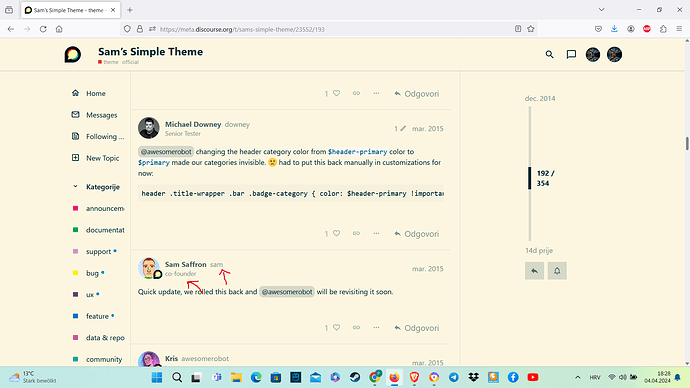Open the rightmost user avatar menu
Screen dimensions: 690x388
tap(614, 55)
